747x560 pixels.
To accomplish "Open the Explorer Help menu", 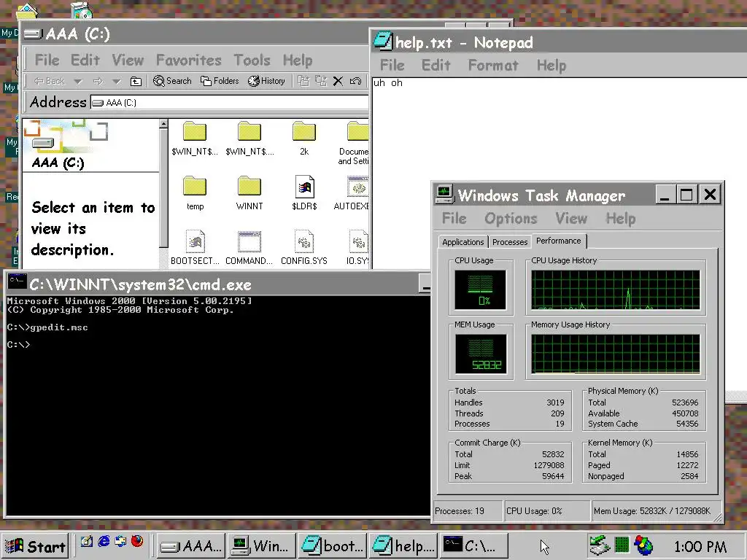I will point(298,61).
